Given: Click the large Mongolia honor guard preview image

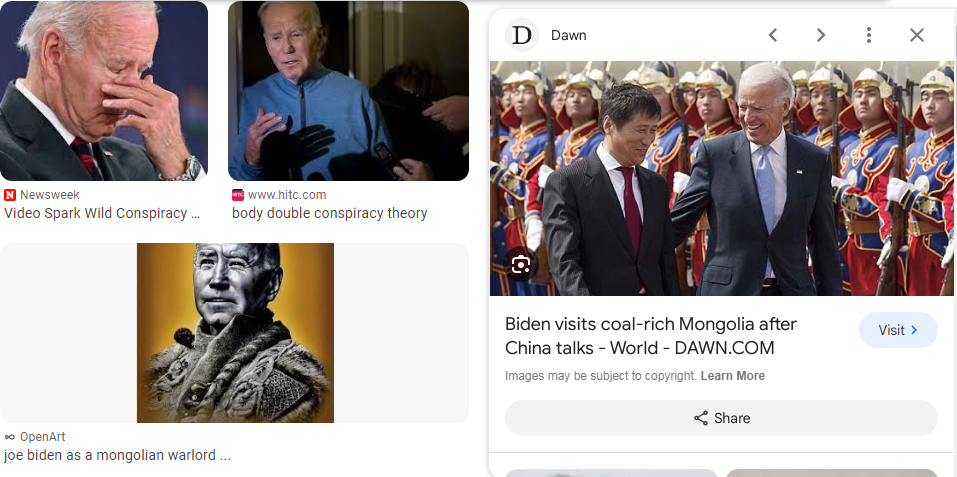Looking at the screenshot, I should [x=722, y=178].
